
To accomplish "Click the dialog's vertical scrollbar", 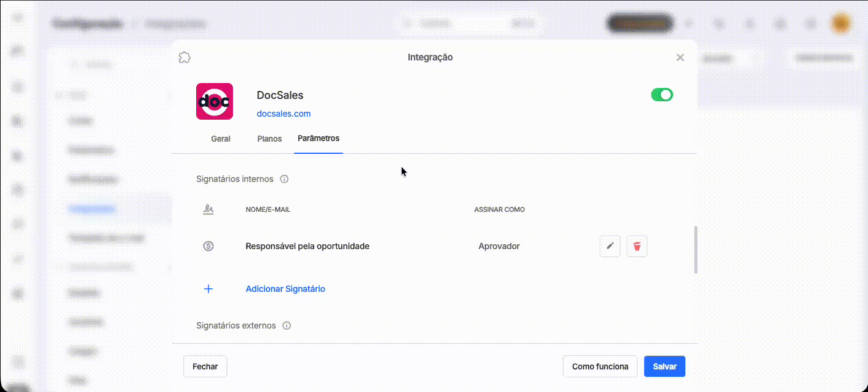I will coord(696,250).
